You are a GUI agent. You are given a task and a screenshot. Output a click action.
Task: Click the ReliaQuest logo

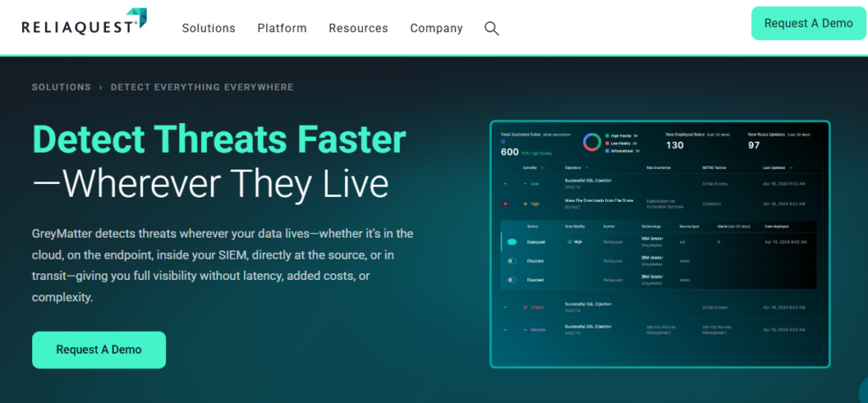[84, 21]
